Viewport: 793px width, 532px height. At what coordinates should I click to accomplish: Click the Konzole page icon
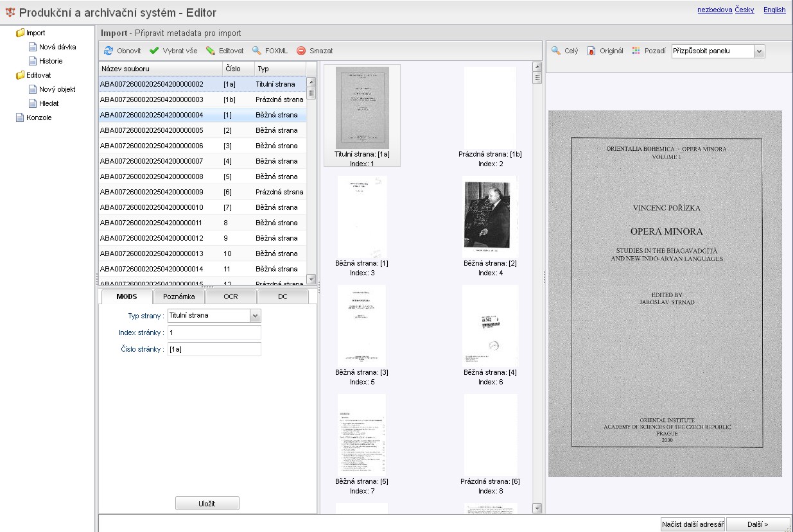pos(20,117)
